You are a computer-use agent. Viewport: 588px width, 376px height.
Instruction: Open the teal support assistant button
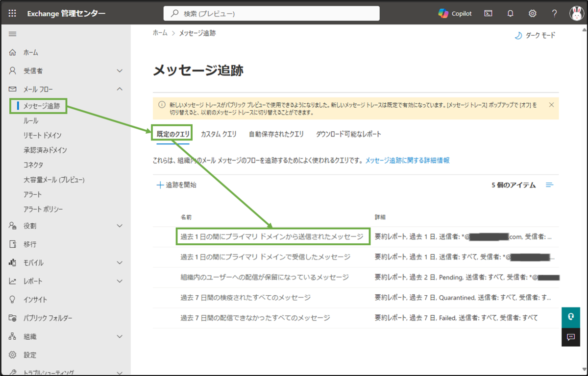pyautogui.click(x=571, y=317)
